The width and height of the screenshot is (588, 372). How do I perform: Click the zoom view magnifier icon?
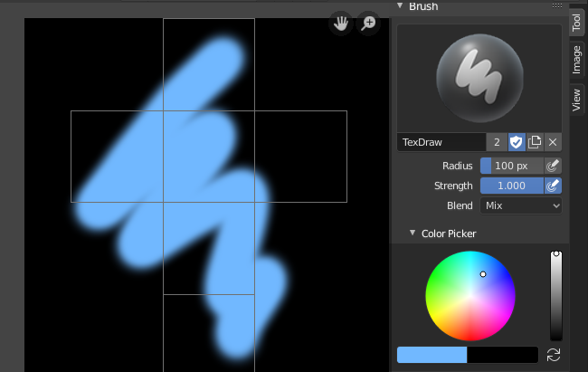pos(368,24)
